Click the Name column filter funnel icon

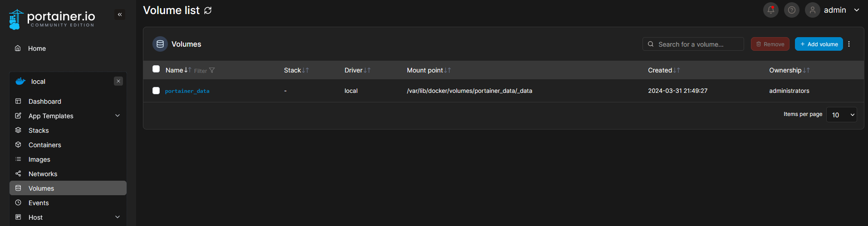[212, 70]
